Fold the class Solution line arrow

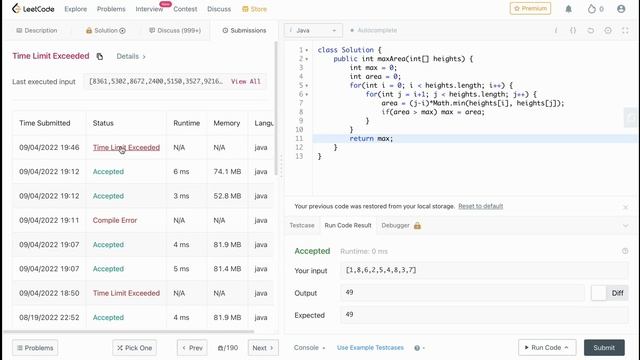pos(307,50)
